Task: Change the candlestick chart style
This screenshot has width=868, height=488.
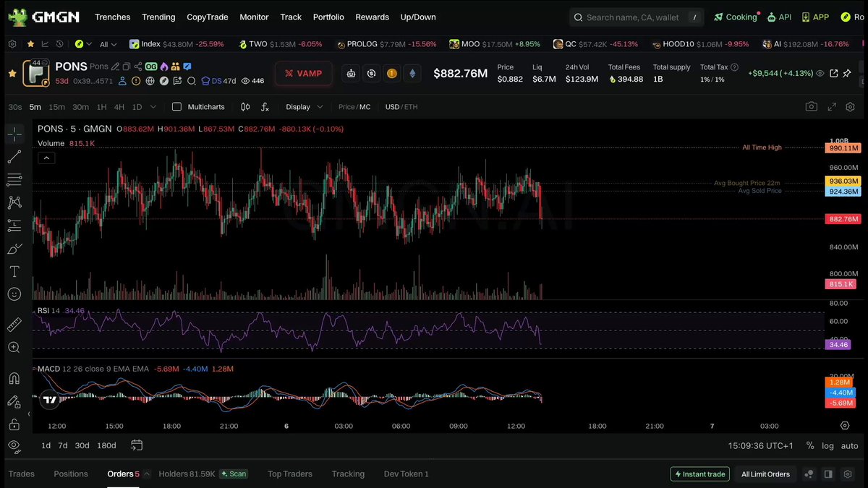Action: point(245,107)
